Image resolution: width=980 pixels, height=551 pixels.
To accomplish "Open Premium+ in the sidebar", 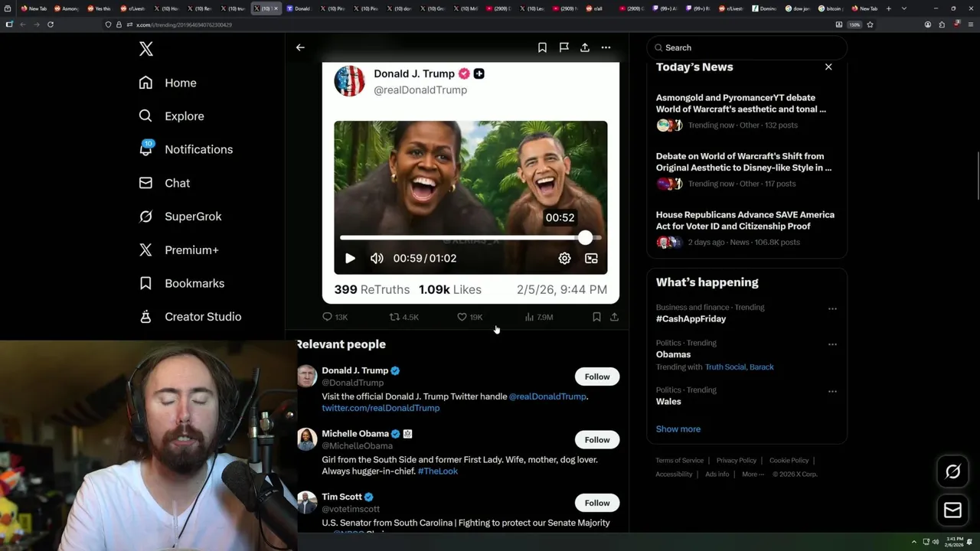I will click(x=178, y=249).
